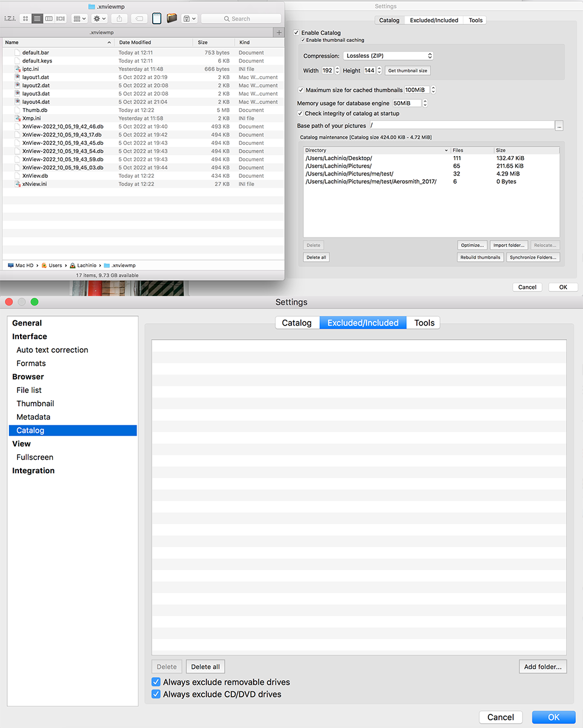Toggle Enable thumbnail caching checkbox
The width and height of the screenshot is (583, 728).
click(303, 40)
